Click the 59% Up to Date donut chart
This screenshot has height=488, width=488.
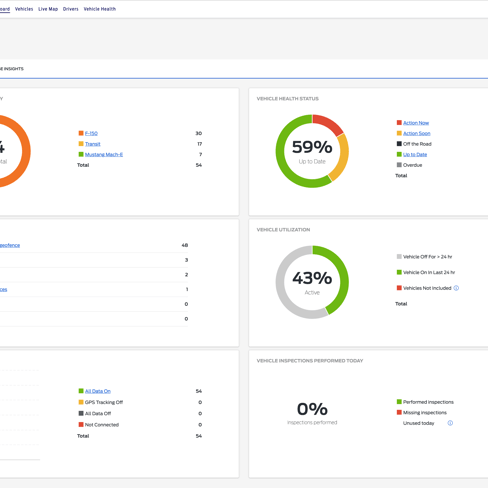(312, 151)
